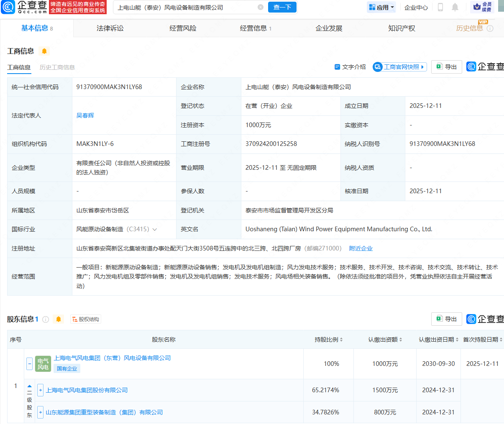
Task: Expand 上海电气风电集团股份有限公司 shareholder entry
Action: tap(40, 390)
